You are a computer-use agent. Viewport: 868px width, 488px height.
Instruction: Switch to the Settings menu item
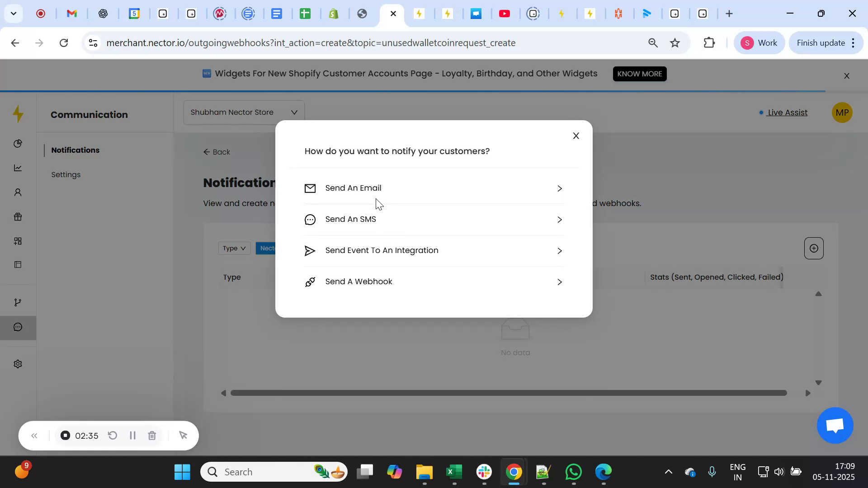[x=66, y=174]
